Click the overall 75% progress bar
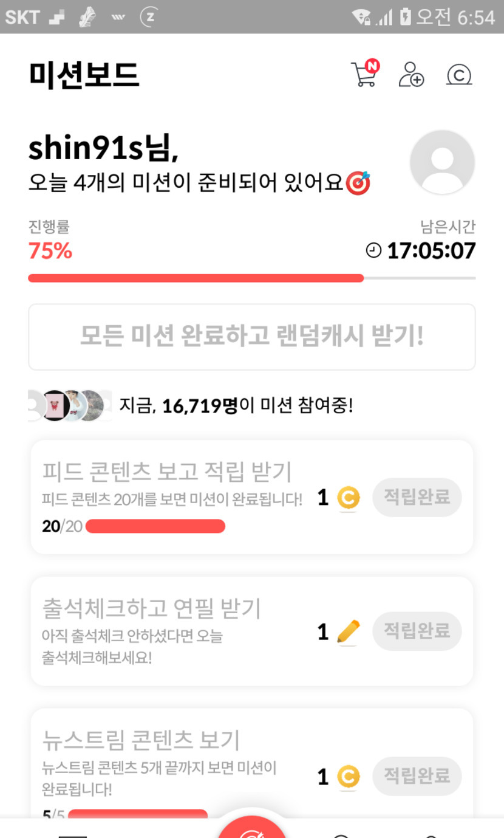This screenshot has width=504, height=838. click(x=251, y=278)
